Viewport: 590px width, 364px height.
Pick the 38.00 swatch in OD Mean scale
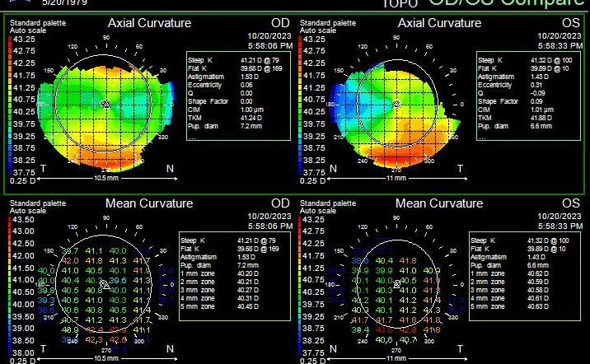point(10,351)
